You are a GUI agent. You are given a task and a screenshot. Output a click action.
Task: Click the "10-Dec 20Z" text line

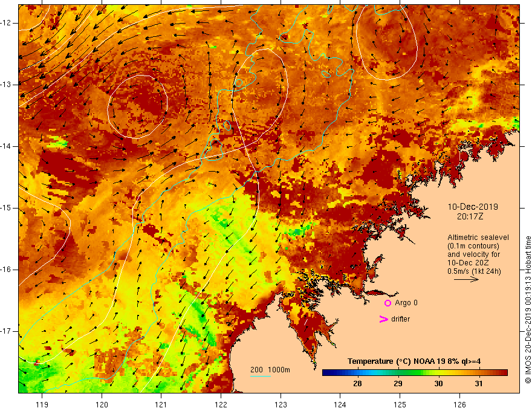pos(467,263)
